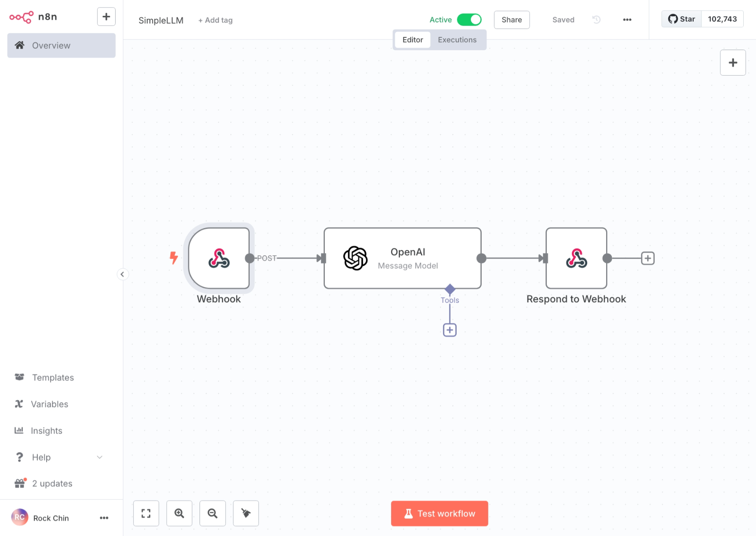Screen dimensions: 756x536
Task: Open Templates in sidebar
Action: pos(53,377)
